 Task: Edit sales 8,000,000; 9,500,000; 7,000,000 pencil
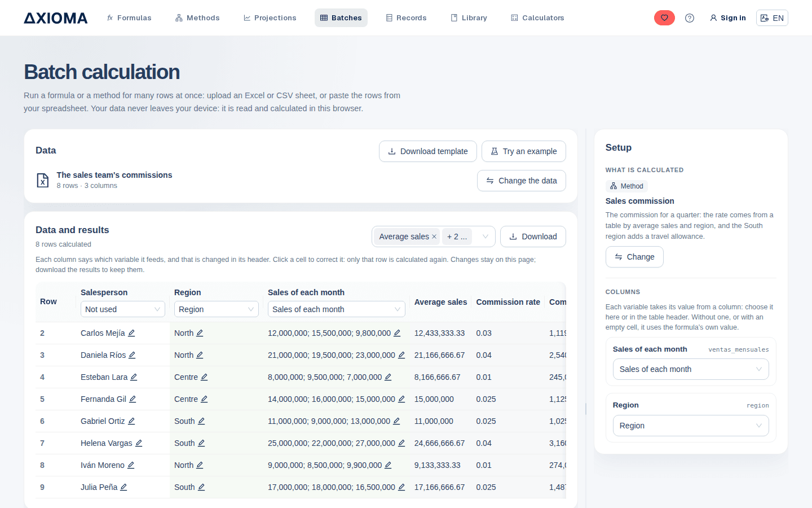[388, 377]
